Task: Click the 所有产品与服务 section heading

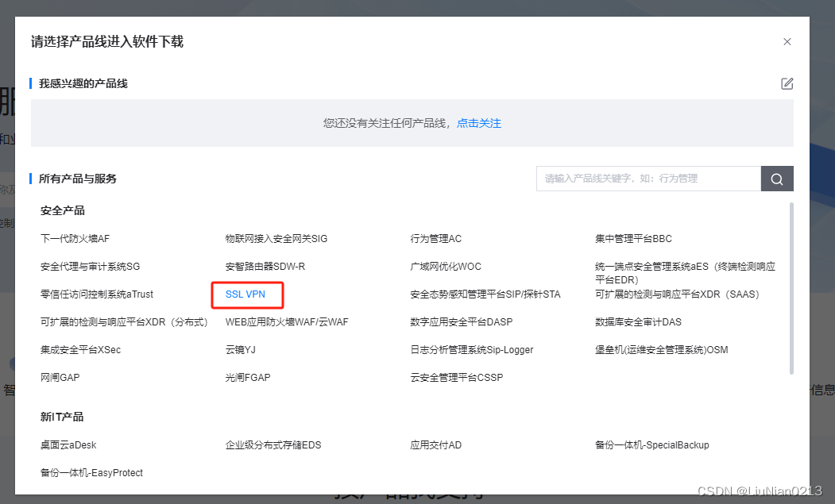Action: pyautogui.click(x=78, y=179)
